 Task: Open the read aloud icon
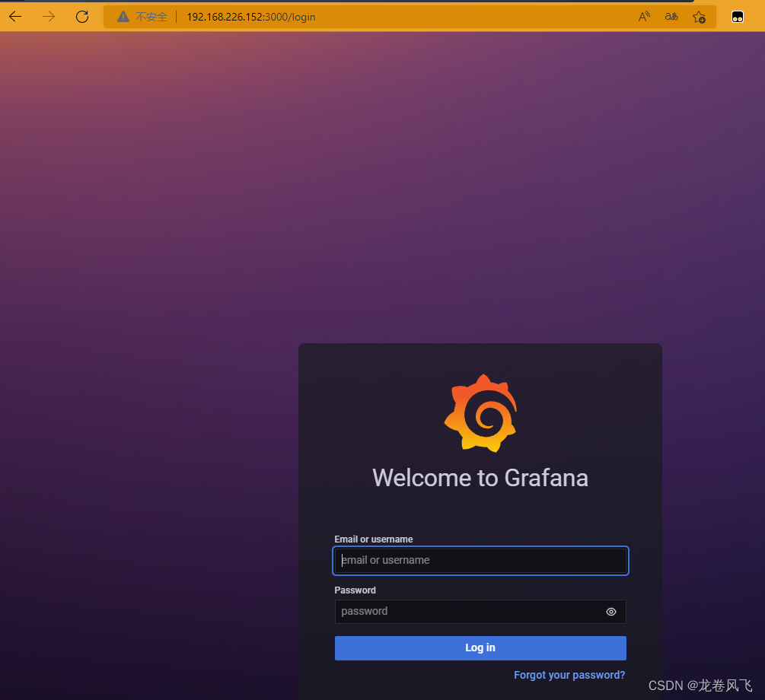(x=644, y=17)
